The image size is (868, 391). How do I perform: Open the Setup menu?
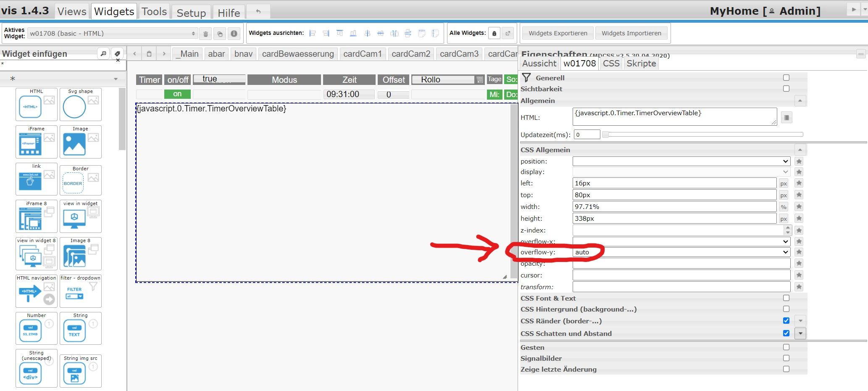click(x=191, y=13)
